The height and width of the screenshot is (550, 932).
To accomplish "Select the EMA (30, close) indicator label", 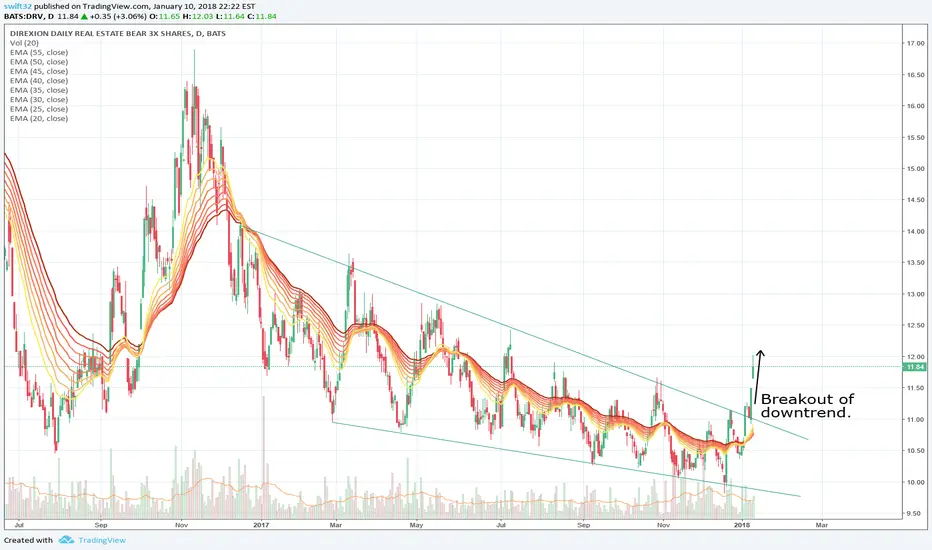I will pos(39,100).
